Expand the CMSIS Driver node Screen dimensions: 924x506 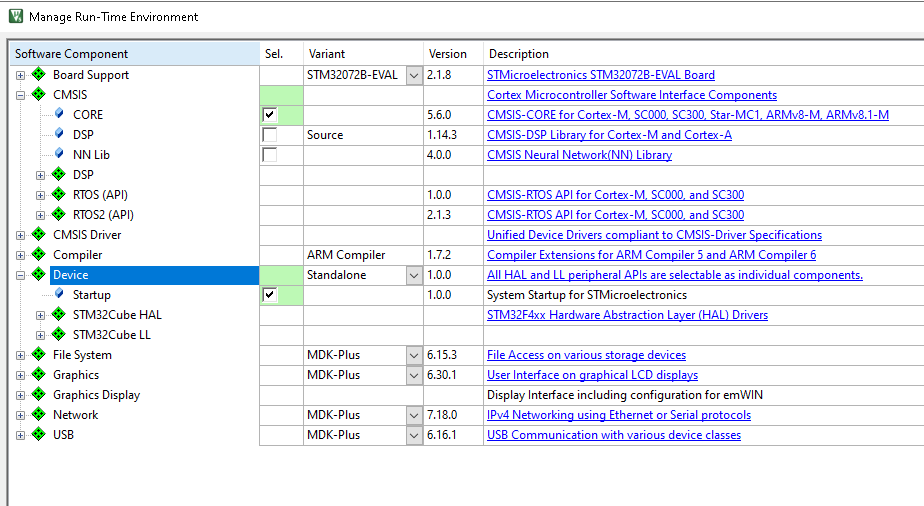click(20, 236)
